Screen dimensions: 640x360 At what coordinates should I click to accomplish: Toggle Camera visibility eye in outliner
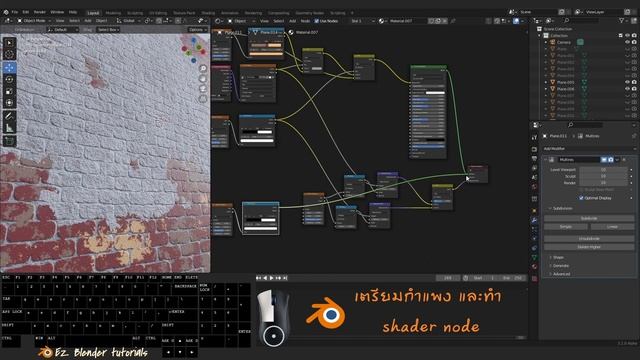click(x=627, y=42)
